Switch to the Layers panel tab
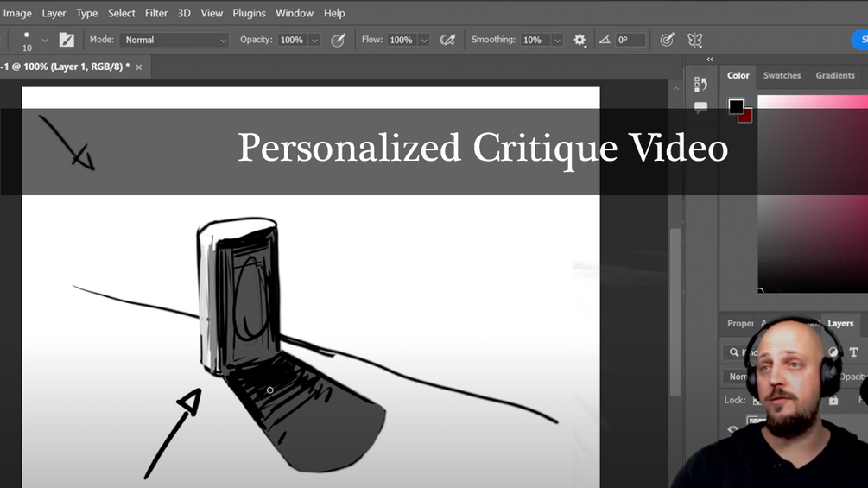 point(840,324)
